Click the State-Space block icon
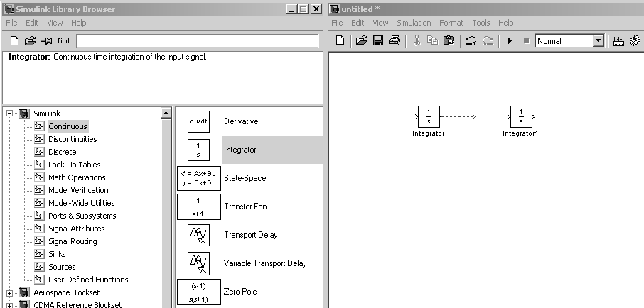 point(198,178)
